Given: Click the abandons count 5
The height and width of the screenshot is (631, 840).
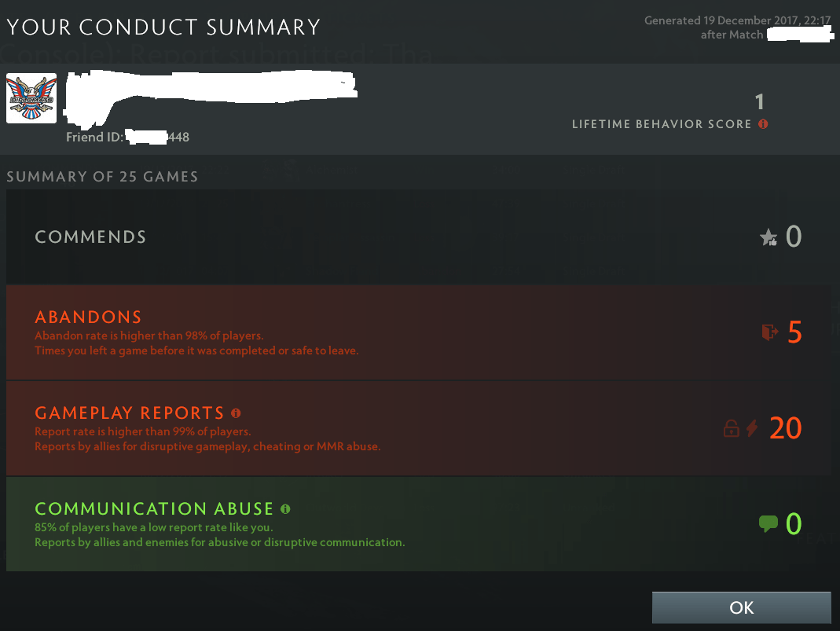Looking at the screenshot, I should [795, 332].
